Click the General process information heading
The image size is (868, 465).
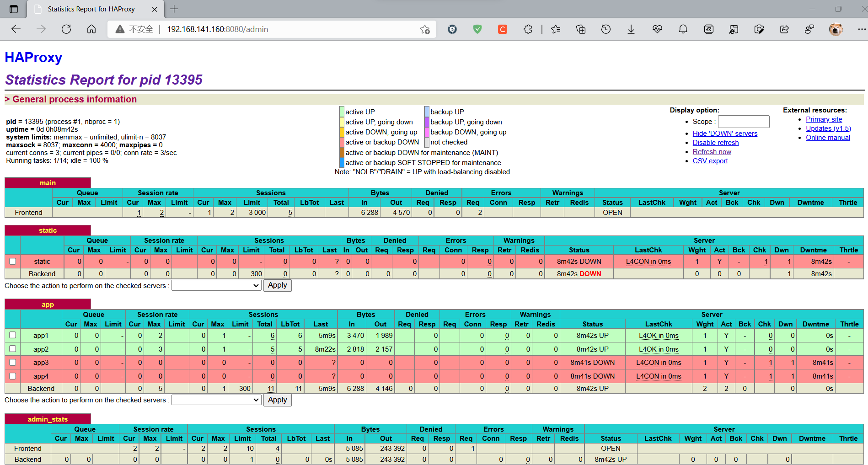[75, 99]
